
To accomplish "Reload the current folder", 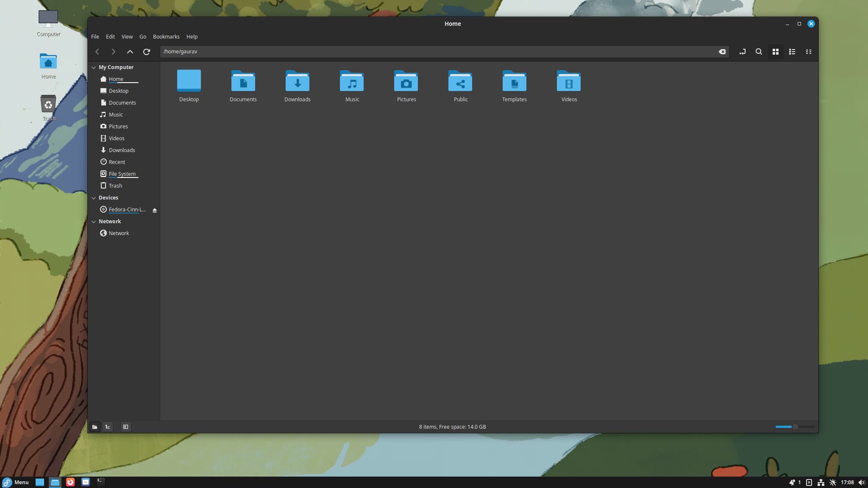I will tap(147, 52).
